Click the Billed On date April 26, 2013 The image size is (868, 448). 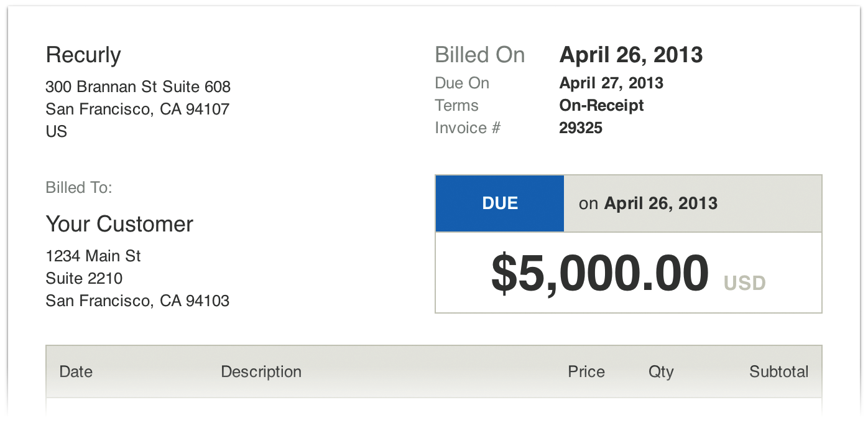tap(630, 55)
